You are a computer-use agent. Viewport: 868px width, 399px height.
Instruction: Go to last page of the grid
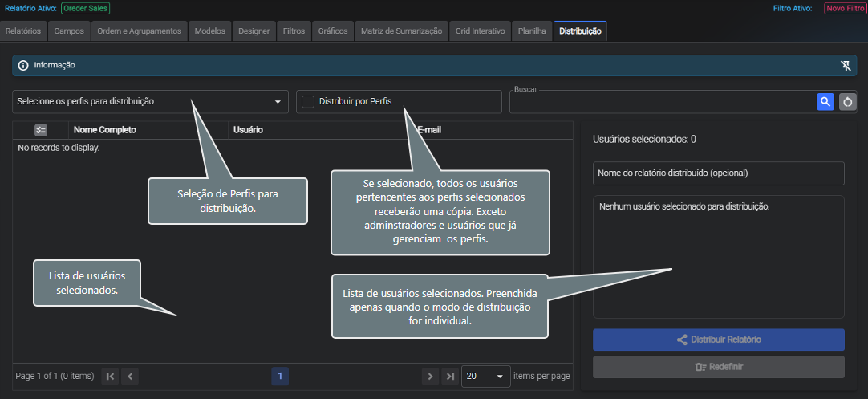(x=450, y=377)
